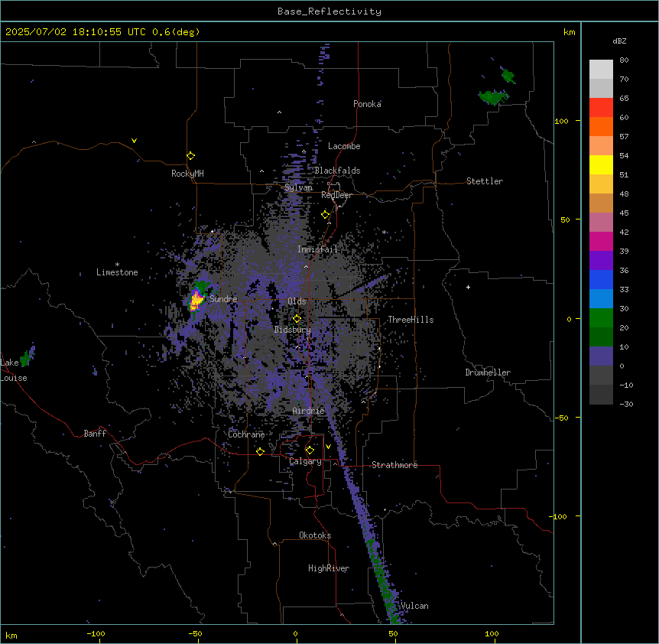
Task: Click the white plus marker east of ThreeHills
Action: (x=468, y=287)
